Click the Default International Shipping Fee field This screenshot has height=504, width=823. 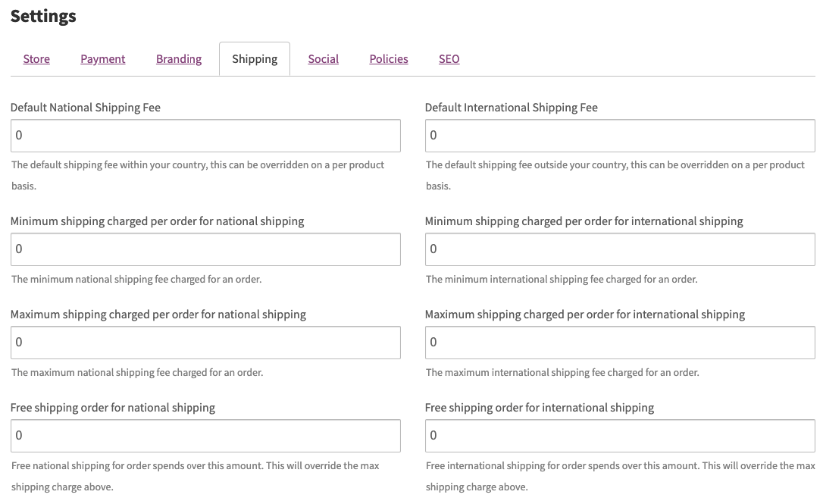pyautogui.click(x=619, y=136)
